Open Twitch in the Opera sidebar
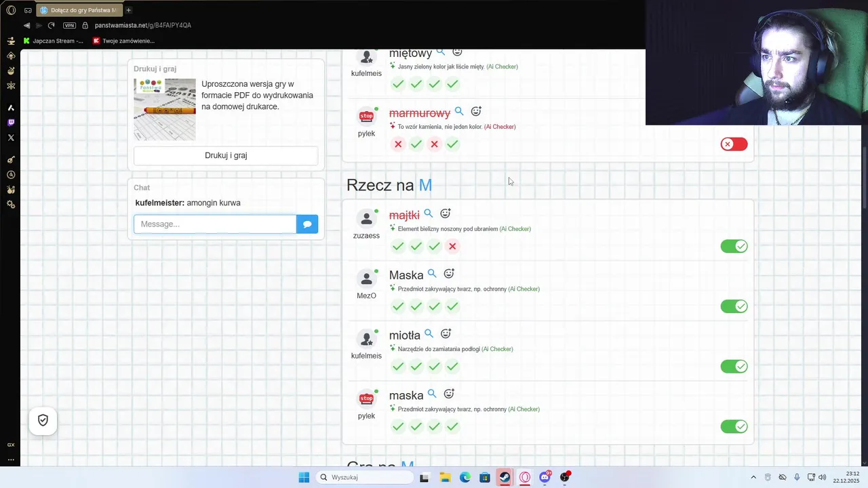 (11, 123)
